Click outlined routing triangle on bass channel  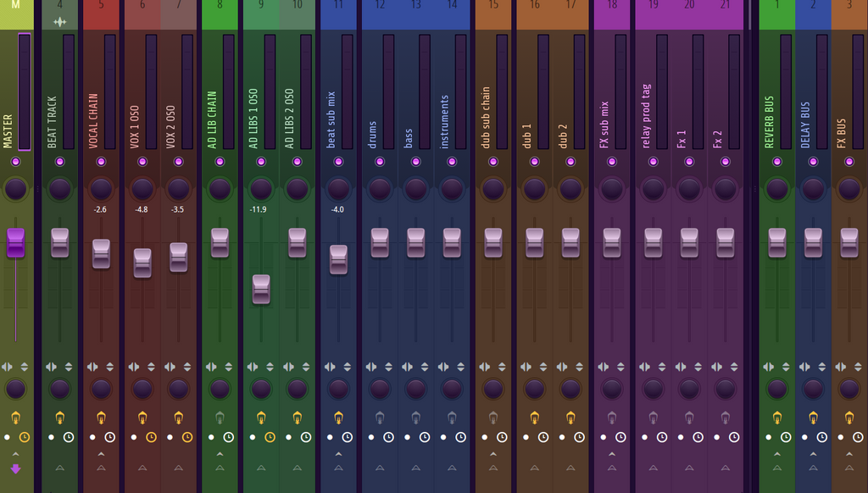click(415, 468)
